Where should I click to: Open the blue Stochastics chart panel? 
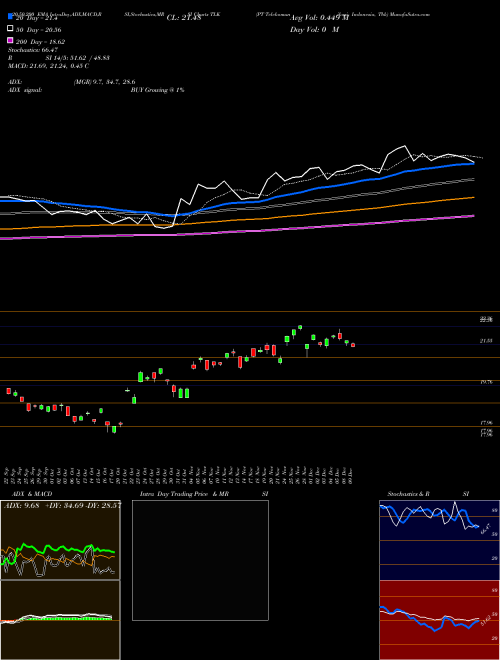(439, 540)
